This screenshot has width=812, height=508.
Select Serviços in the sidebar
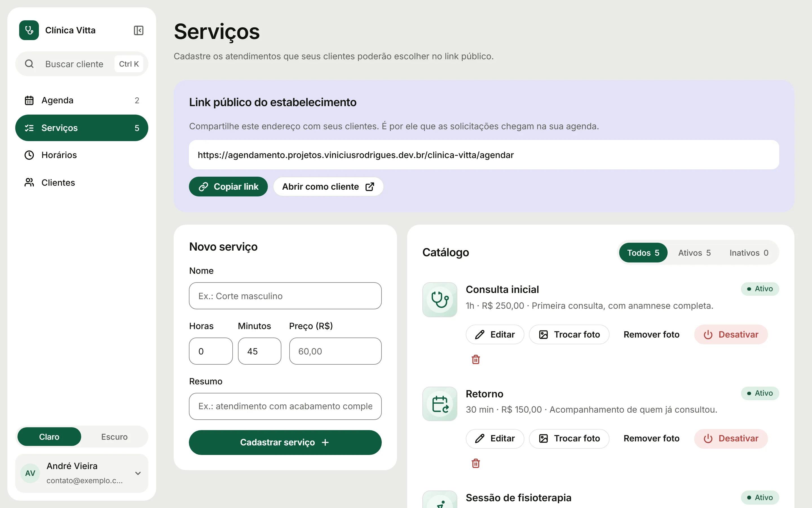coord(81,128)
